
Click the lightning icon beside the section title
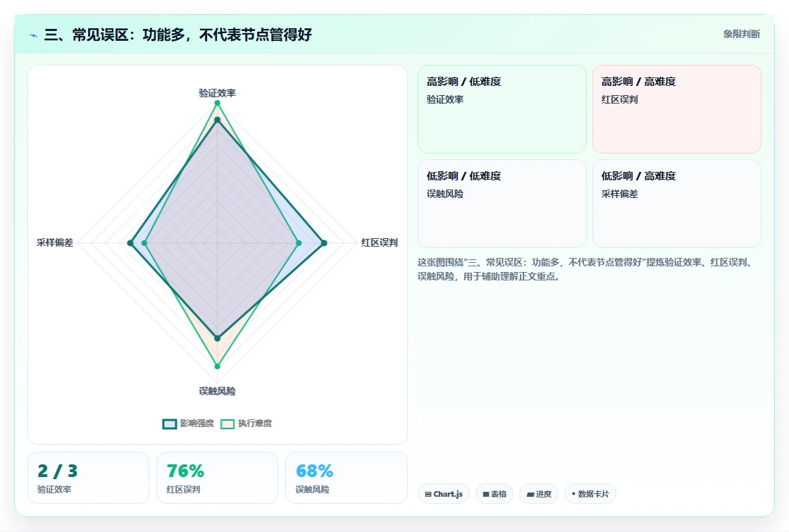pos(34,35)
